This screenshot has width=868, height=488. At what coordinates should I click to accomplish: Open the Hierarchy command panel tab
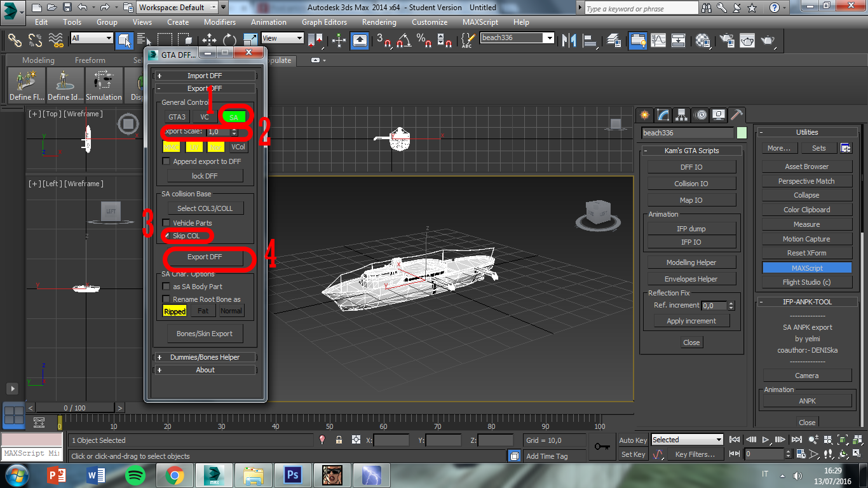pos(682,115)
